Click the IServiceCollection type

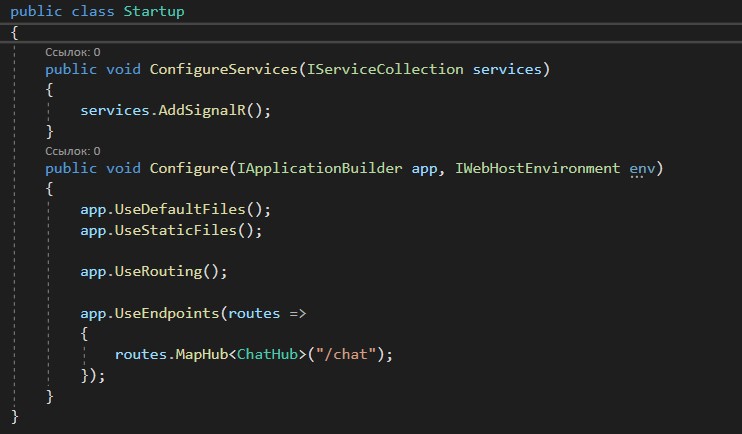(385, 70)
